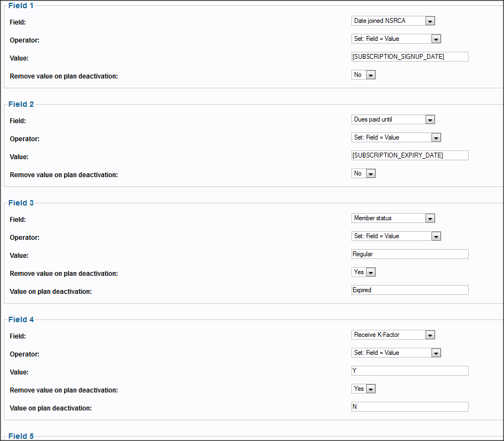Click the 'Expired' deactivation value field

click(x=410, y=290)
